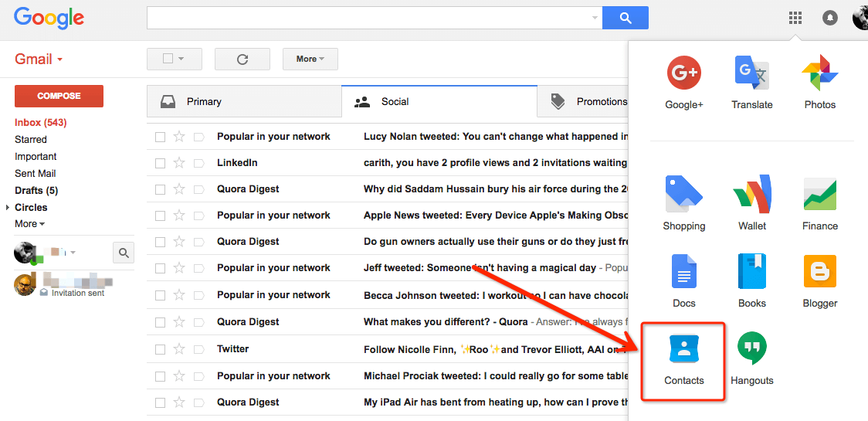
Task: Open the notifications bell
Action: coord(830,19)
